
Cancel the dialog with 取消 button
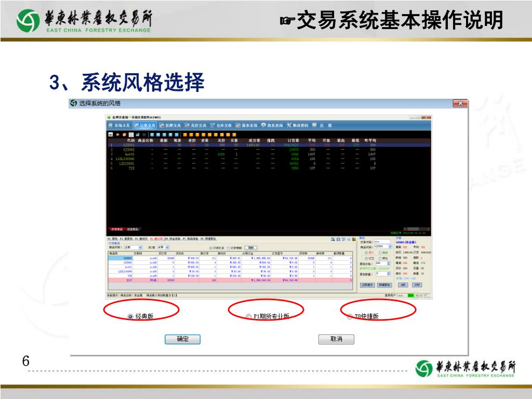(336, 339)
